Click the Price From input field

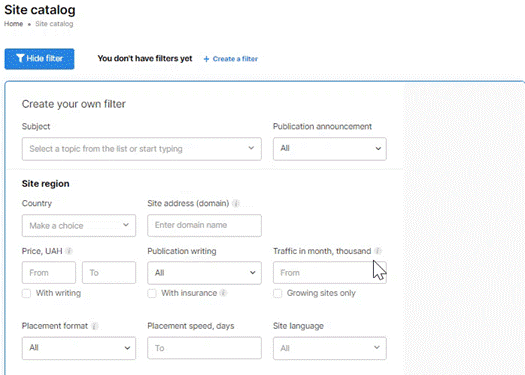pos(49,273)
